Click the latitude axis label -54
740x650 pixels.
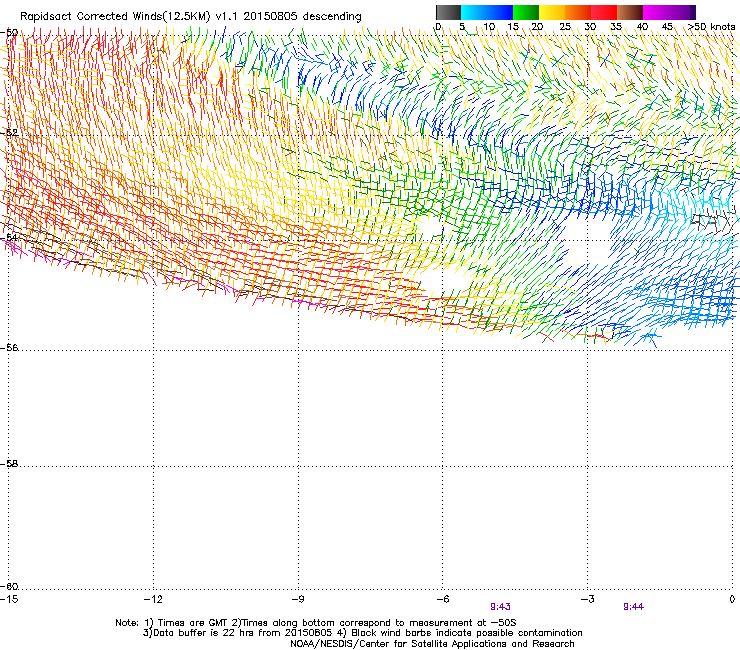(9, 237)
